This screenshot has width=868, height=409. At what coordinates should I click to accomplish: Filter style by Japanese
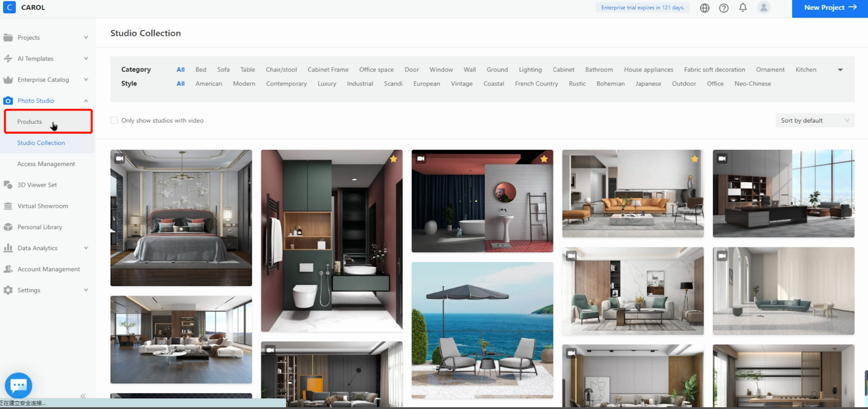(x=648, y=84)
